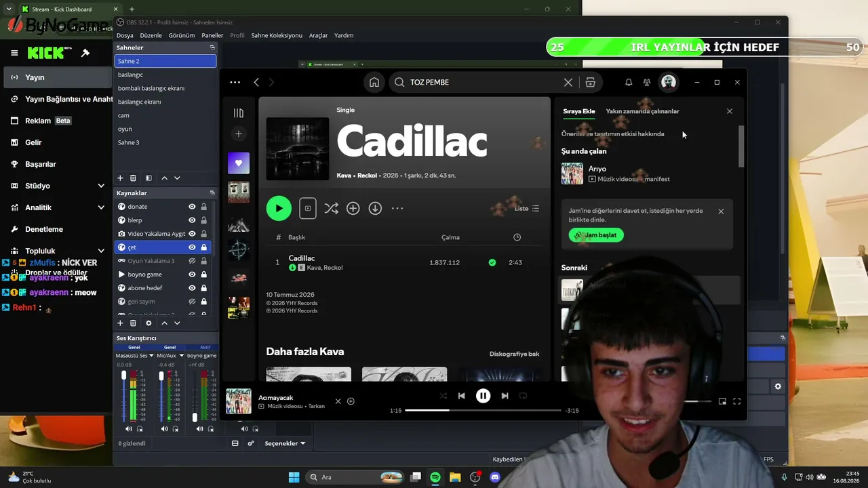Switch to Yakın zamanda çalınanlar tab

pos(642,111)
